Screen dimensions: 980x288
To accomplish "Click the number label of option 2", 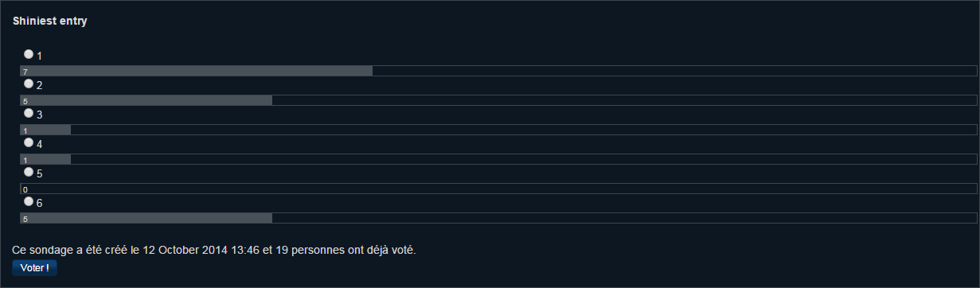I will [x=40, y=85].
